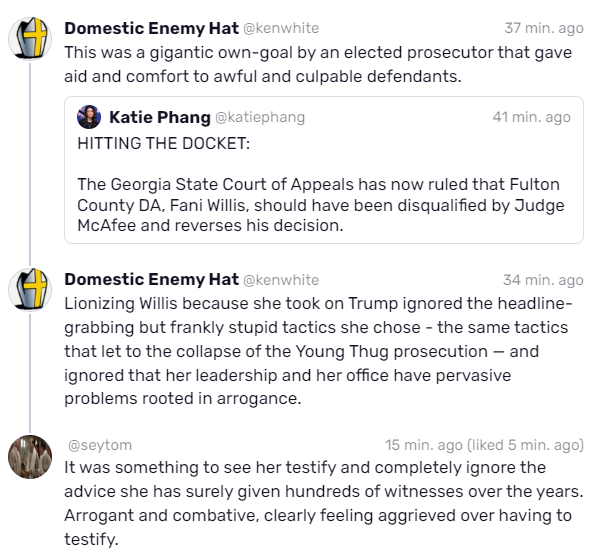
Task: Click the Lionizing Willis post body
Action: [x=318, y=351]
